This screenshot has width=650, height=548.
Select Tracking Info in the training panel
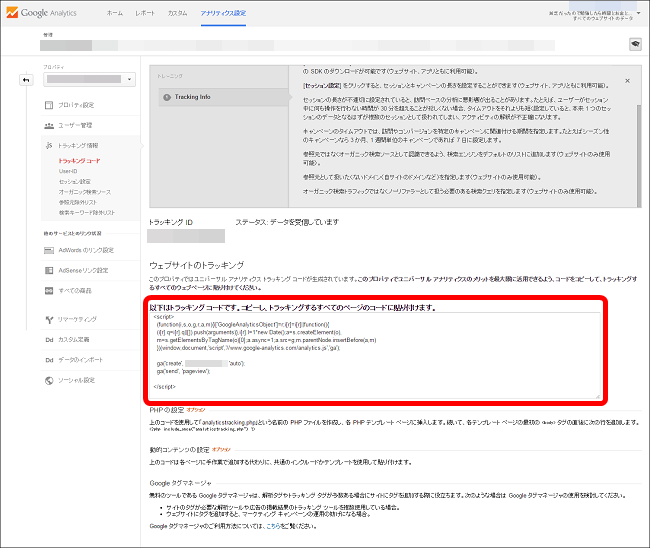224,97
